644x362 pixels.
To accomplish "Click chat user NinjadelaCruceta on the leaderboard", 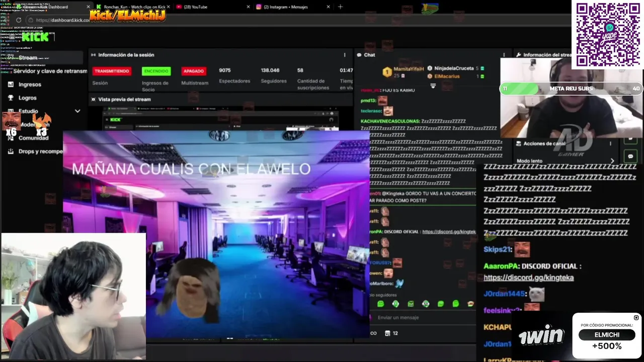I will tap(454, 68).
